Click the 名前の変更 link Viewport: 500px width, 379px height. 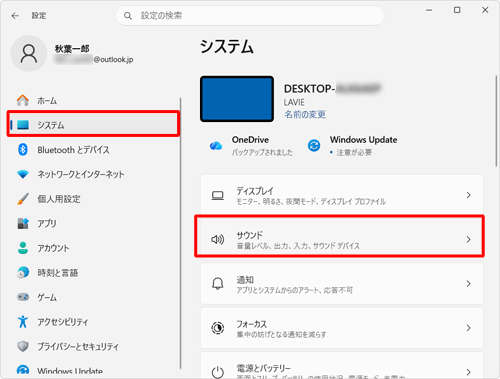pos(305,114)
